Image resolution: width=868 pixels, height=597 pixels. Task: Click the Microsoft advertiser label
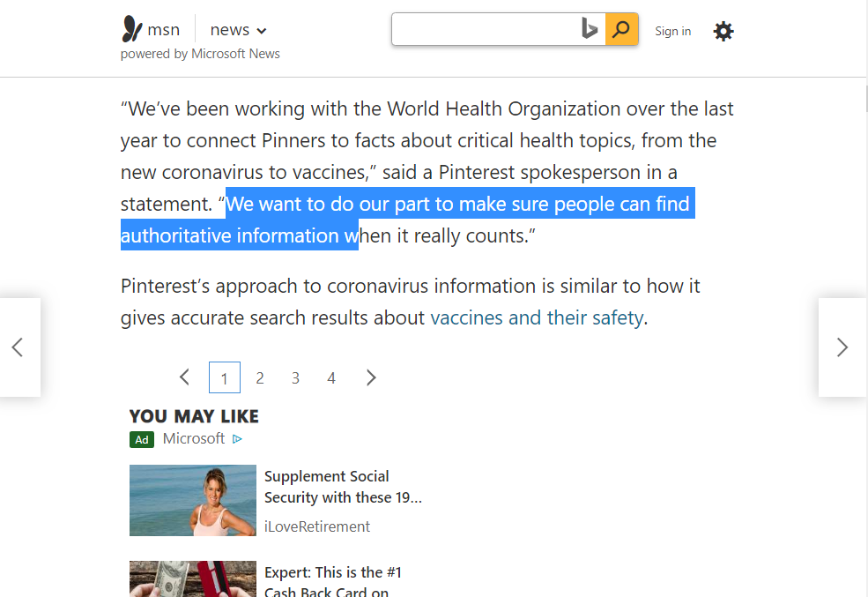point(194,438)
